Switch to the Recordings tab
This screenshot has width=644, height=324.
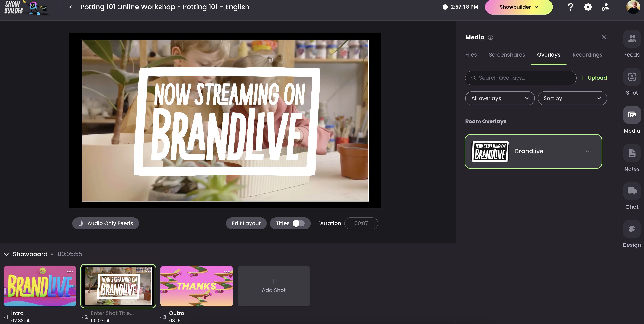click(x=587, y=55)
